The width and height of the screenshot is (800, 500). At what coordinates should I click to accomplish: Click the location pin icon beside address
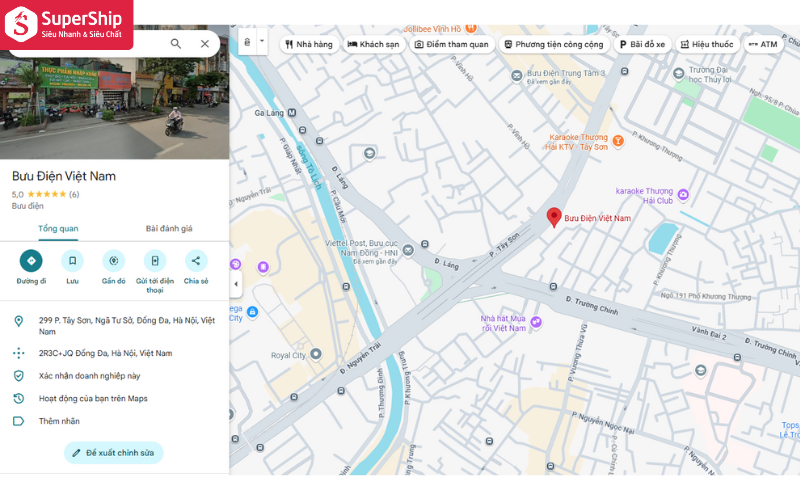tap(18, 321)
